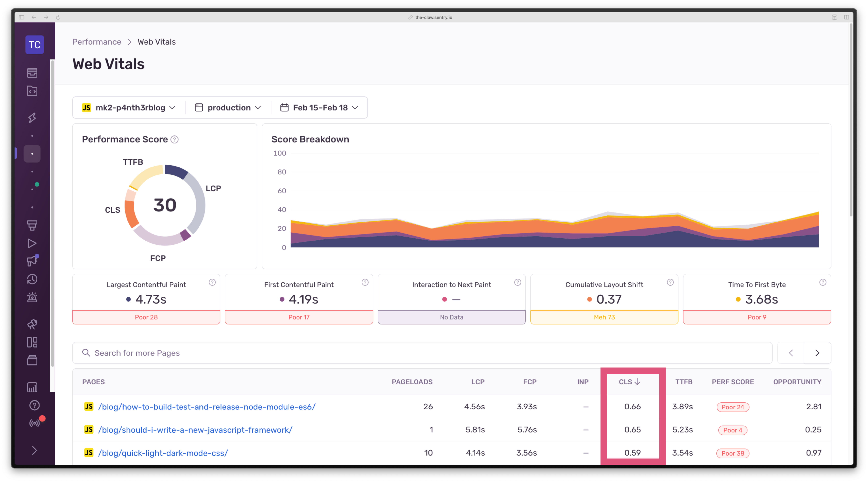
Task: Click the Poor 24 performance score badge
Action: pos(733,407)
